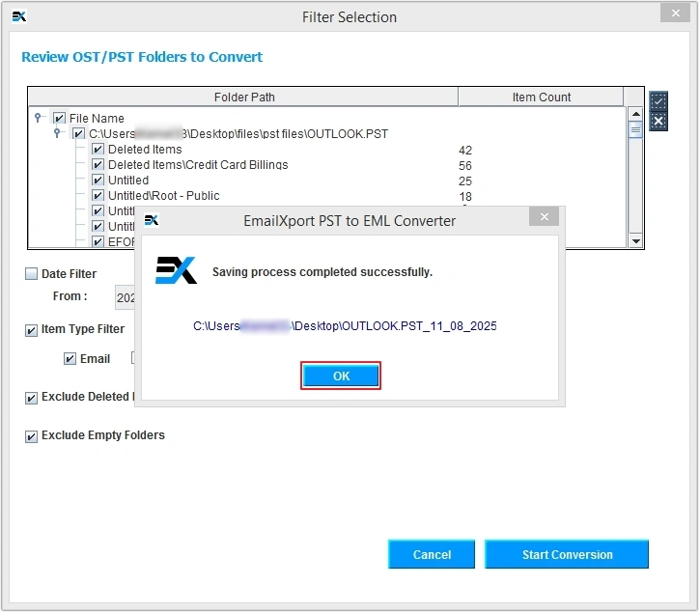Click the EmailXport logo in Filter Selection title bar
Image resolution: width=700 pixels, height=613 pixels.
pyautogui.click(x=18, y=16)
